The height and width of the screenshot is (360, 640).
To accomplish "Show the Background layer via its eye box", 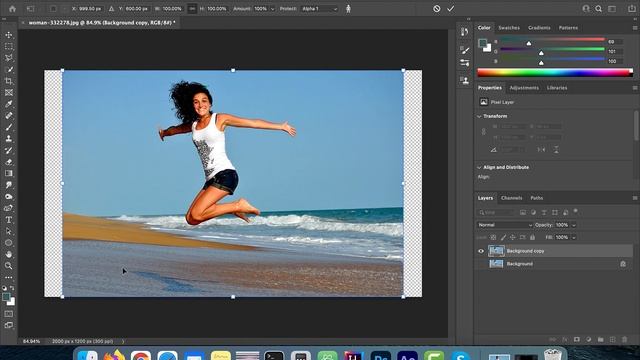I will 481,264.
